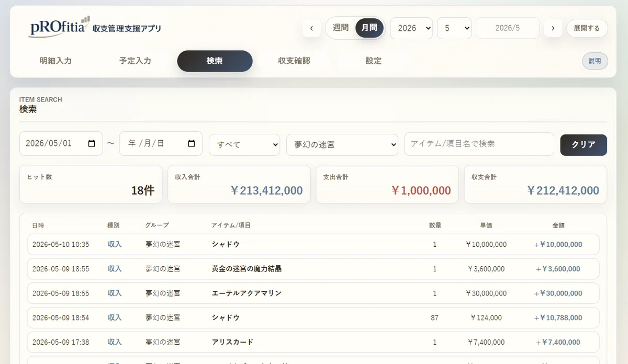
Task: Open the 明細入力 tab
Action: [x=56, y=61]
